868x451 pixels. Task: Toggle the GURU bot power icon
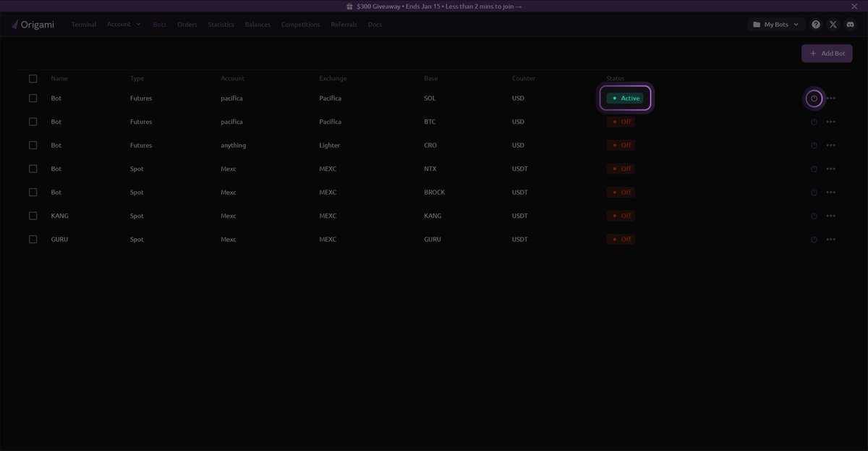coord(814,240)
